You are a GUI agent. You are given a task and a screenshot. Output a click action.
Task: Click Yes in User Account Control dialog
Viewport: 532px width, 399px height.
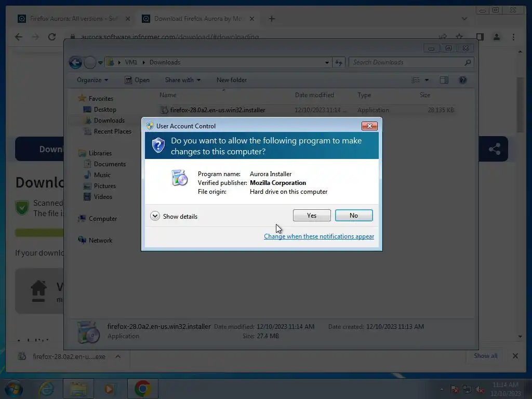(x=312, y=216)
